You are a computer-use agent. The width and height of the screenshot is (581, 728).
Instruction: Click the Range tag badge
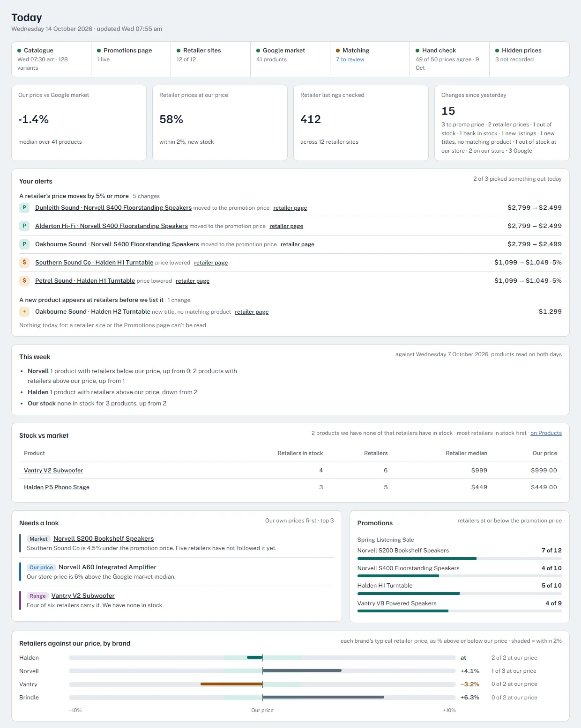(x=37, y=596)
